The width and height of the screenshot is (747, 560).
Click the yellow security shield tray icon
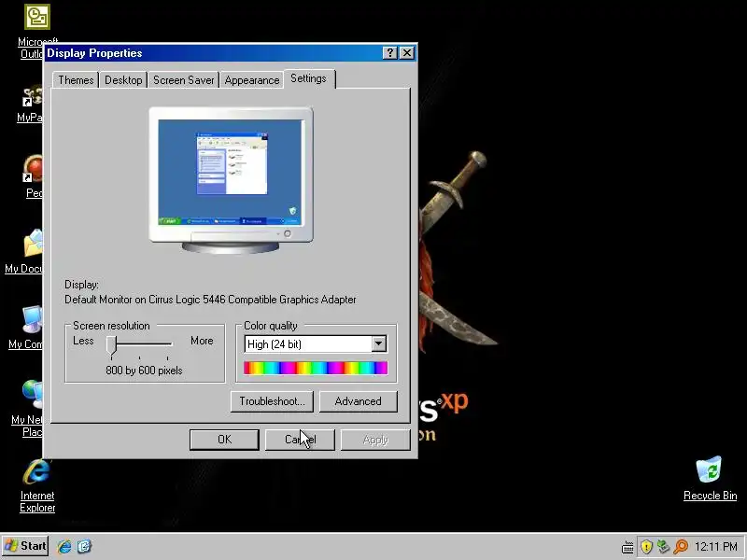click(646, 547)
